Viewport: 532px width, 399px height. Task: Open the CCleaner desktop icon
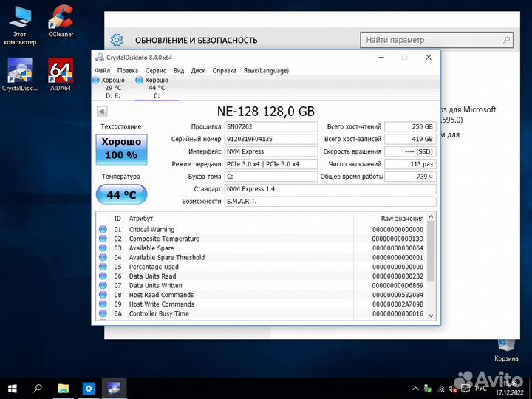point(61,18)
